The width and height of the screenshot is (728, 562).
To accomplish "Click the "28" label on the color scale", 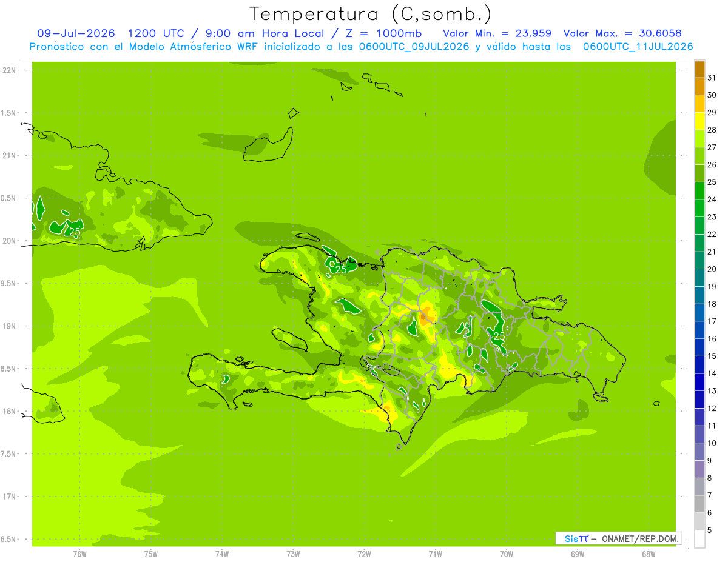I will point(712,130).
